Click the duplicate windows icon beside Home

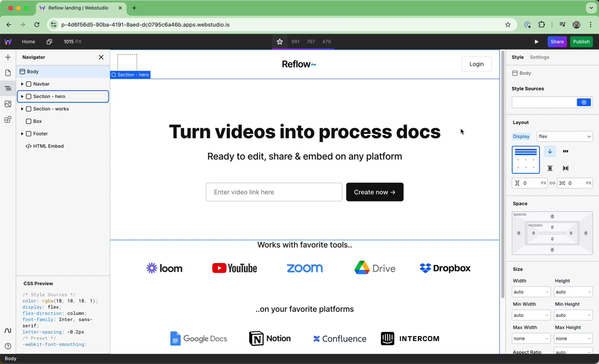49,41
